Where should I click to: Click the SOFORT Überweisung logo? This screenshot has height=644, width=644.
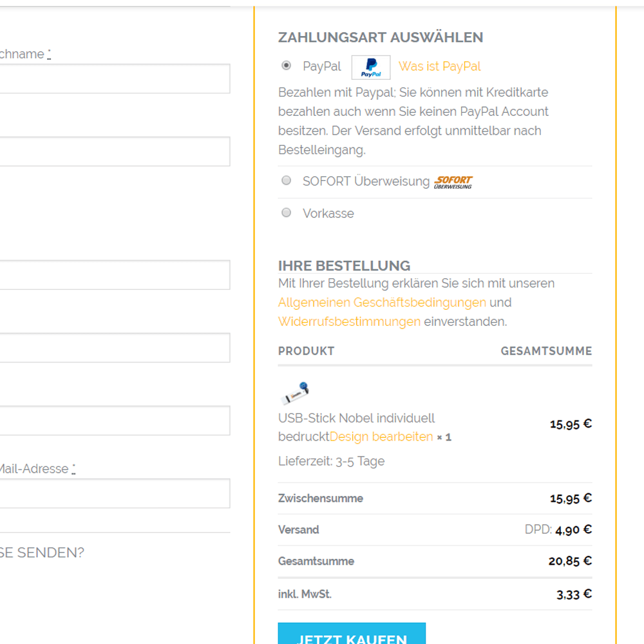tap(453, 182)
